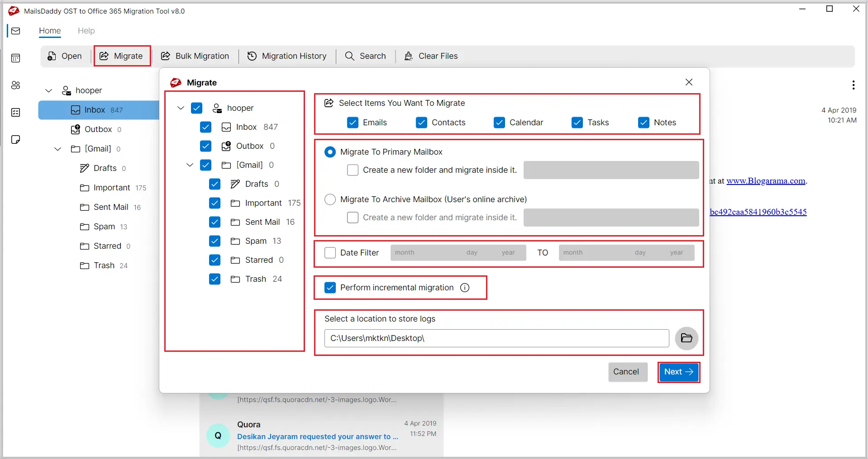Click the browse folder icon for logs

tap(686, 338)
